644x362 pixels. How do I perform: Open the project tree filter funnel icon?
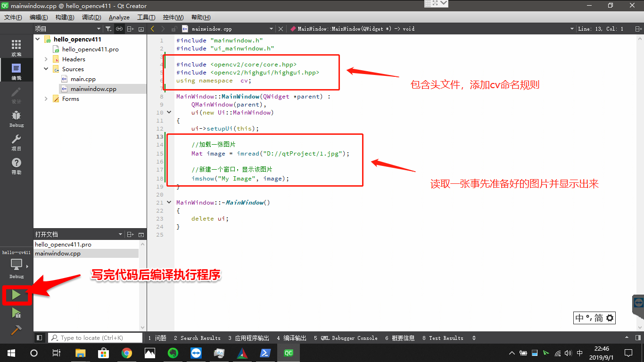click(x=107, y=29)
